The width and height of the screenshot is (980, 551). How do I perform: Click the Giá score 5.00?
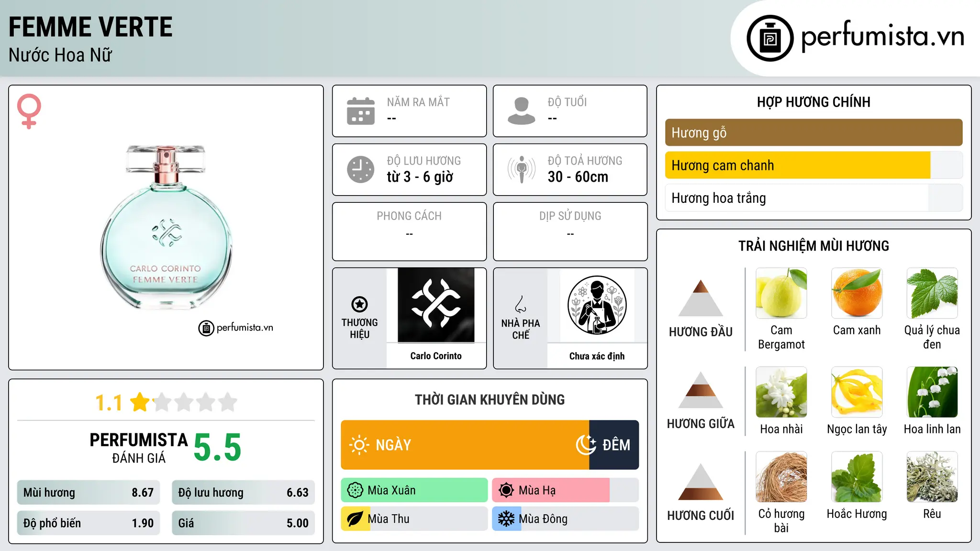pyautogui.click(x=243, y=523)
